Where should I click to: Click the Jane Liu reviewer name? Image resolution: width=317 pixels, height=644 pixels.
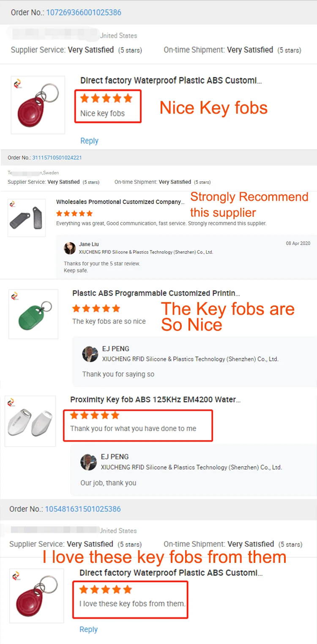(x=88, y=244)
